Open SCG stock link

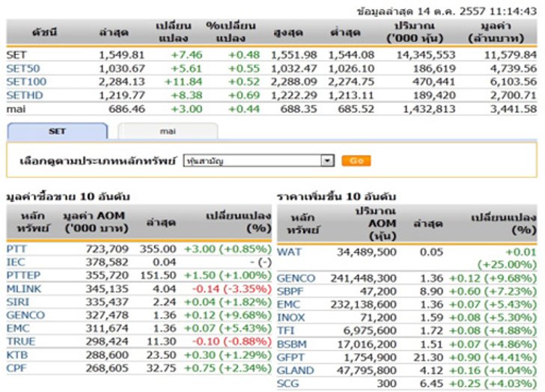(287, 384)
